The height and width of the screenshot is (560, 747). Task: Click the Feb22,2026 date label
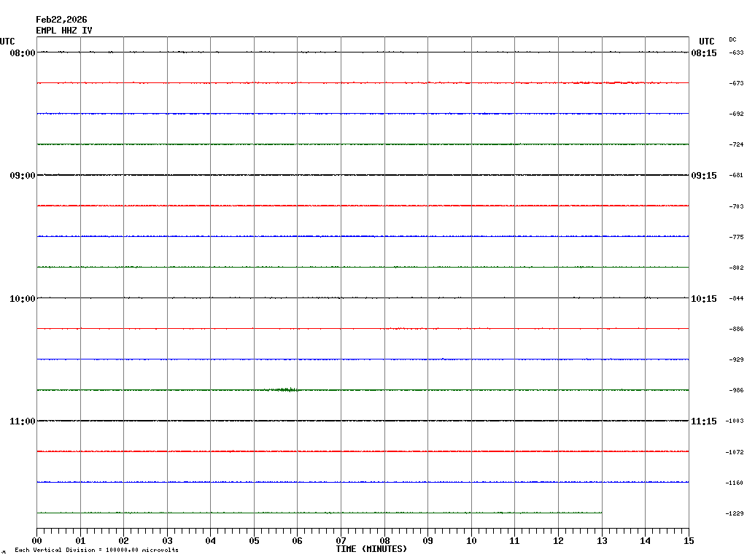(x=61, y=20)
